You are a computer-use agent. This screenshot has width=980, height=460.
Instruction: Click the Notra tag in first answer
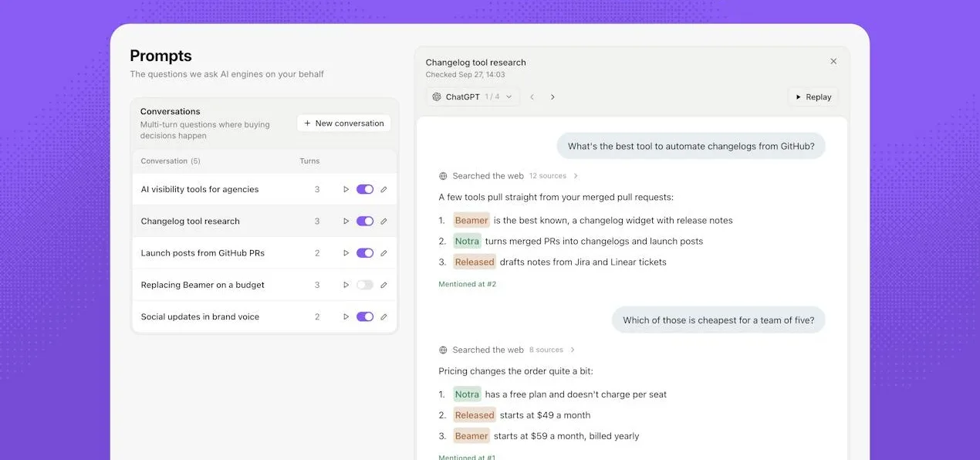tap(467, 241)
